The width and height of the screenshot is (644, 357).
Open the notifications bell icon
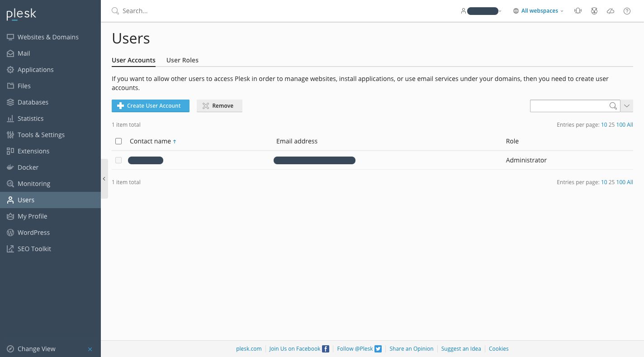click(578, 11)
